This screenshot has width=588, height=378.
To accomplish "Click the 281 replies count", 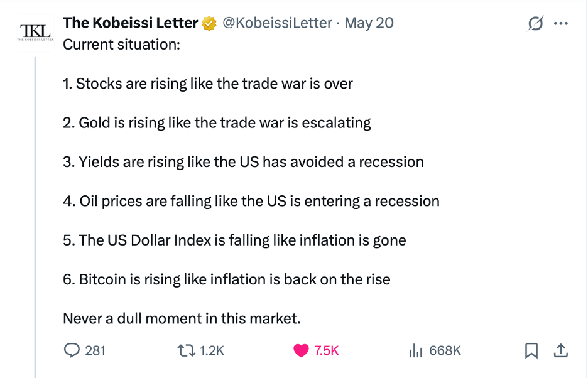I will [x=95, y=350].
